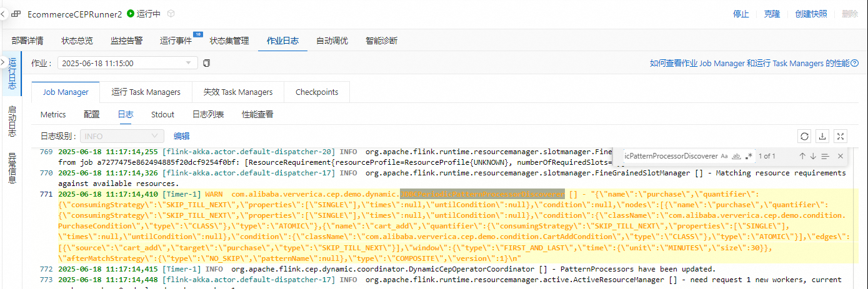The height and width of the screenshot is (289, 868).
Task: Collapse the panel with the top-left back chevron
Action: 4,14
